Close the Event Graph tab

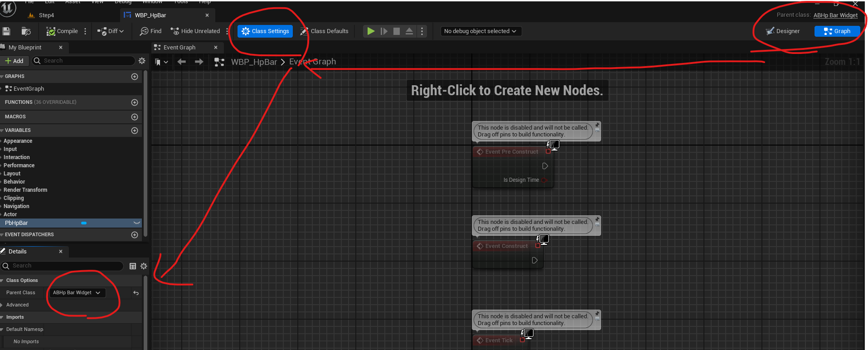(216, 48)
